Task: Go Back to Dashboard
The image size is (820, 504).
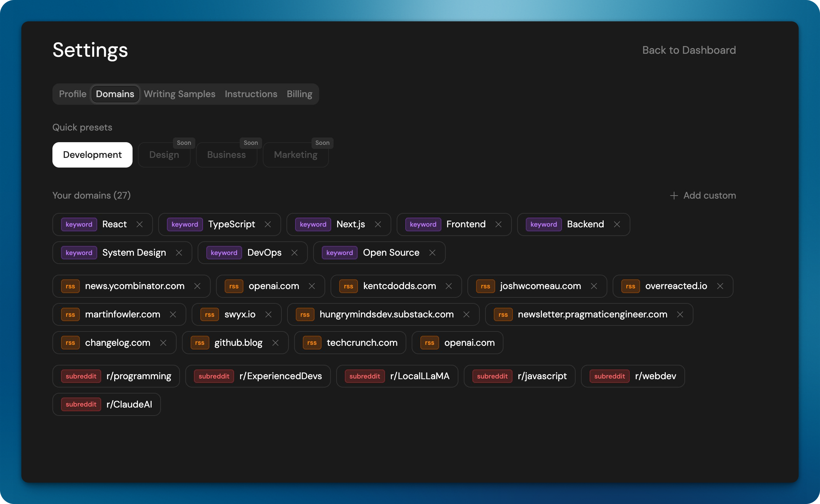Action: click(x=689, y=50)
